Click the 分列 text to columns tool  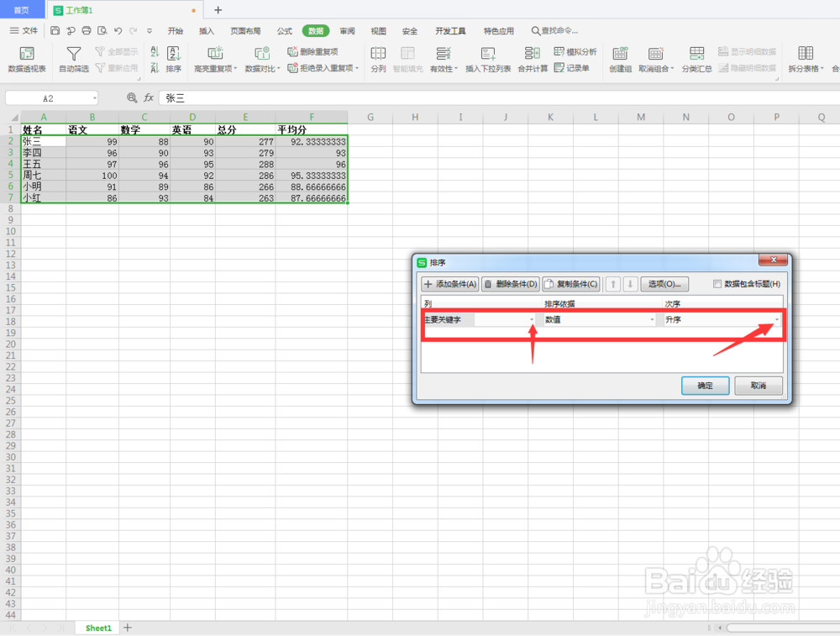[378, 60]
